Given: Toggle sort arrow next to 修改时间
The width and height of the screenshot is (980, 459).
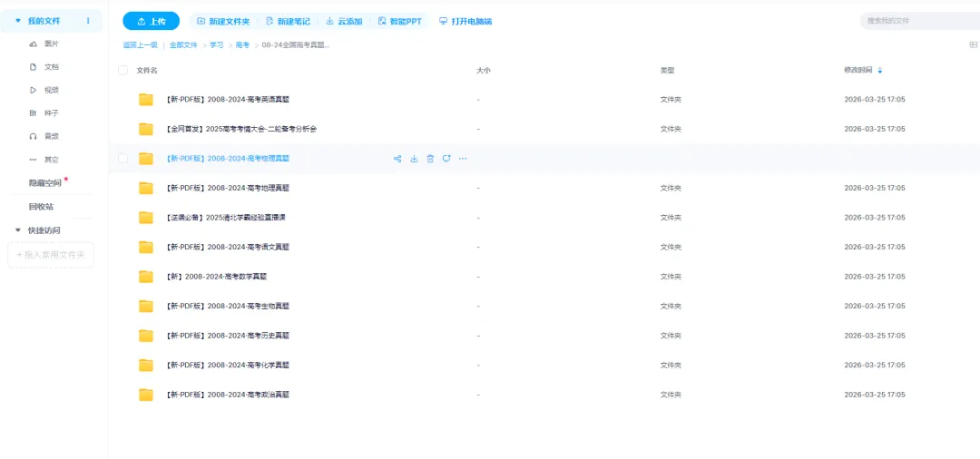Looking at the screenshot, I should pos(880,71).
